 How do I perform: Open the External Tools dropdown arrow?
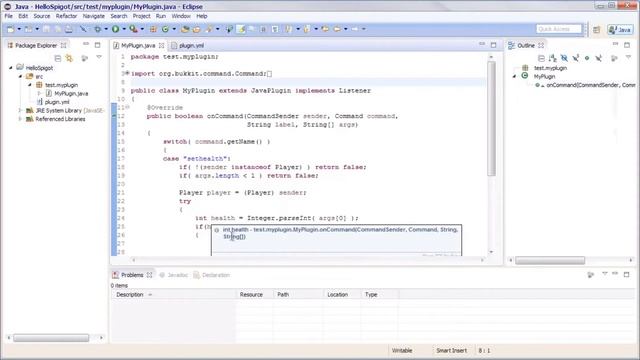(142, 29)
